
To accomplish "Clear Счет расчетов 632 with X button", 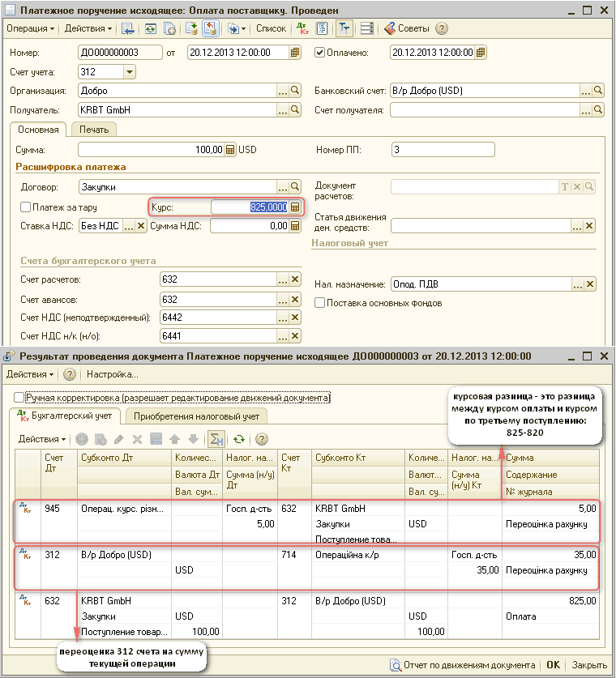I will [x=295, y=279].
